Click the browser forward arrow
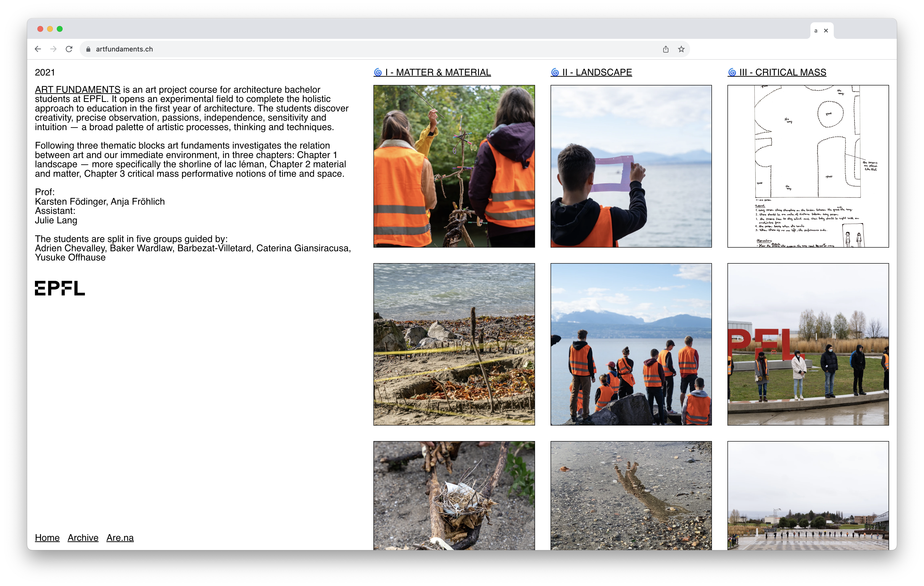The width and height of the screenshot is (924, 586). [53, 49]
